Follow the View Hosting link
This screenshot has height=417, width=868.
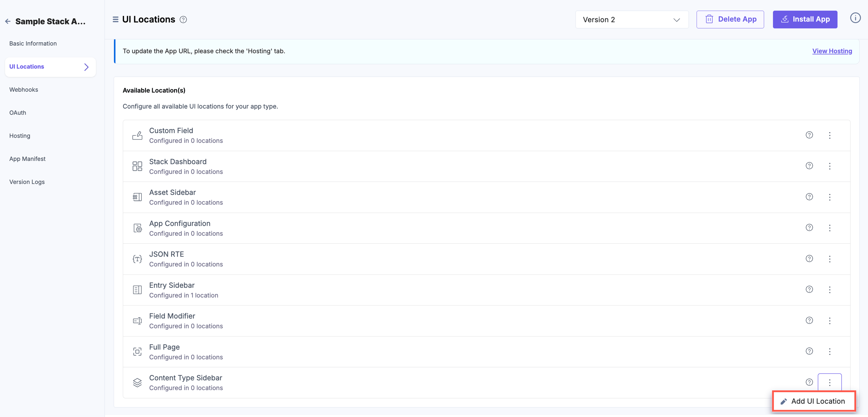tap(832, 51)
